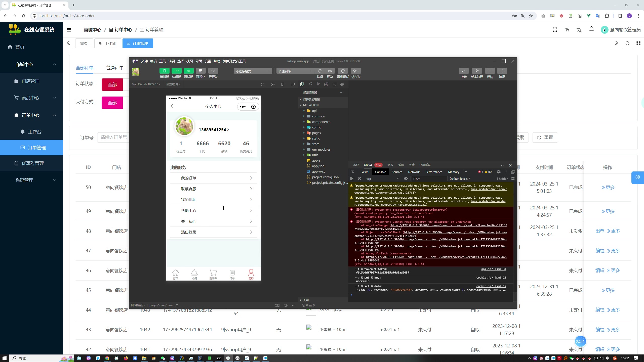The height and width of the screenshot is (362, 644).
Task: Expand the 商品中心 sidebar menu
Action: pos(31,98)
